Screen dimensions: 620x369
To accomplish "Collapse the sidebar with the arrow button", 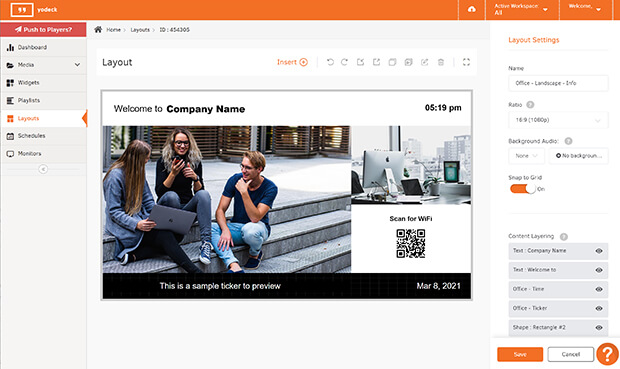I will click(43, 169).
